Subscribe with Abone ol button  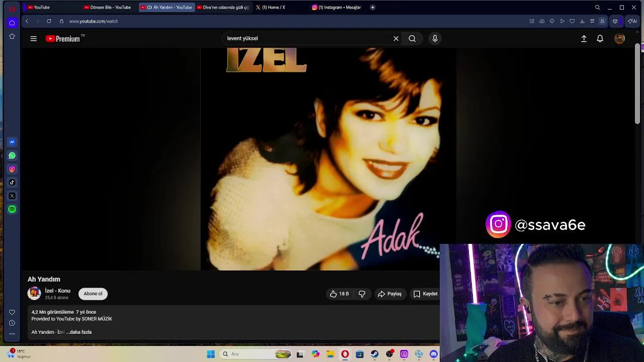coord(93,294)
